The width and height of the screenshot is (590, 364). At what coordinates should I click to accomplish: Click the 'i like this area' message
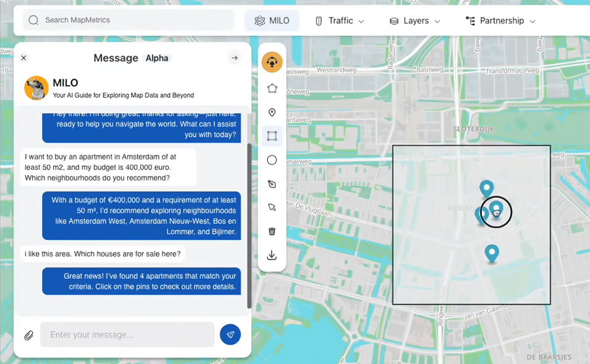coord(103,254)
